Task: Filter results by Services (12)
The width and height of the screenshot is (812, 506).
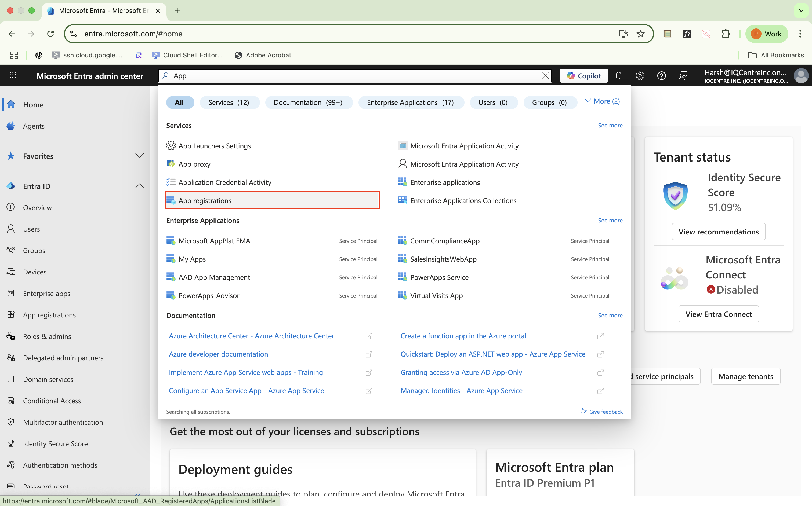Action: (x=229, y=102)
